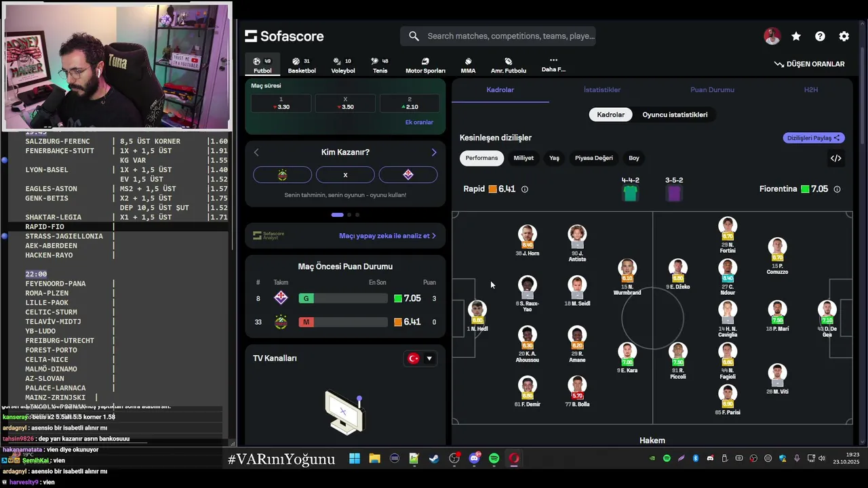Click Fiorentina row in Maç Öncesi Puan Durumu

click(345, 298)
